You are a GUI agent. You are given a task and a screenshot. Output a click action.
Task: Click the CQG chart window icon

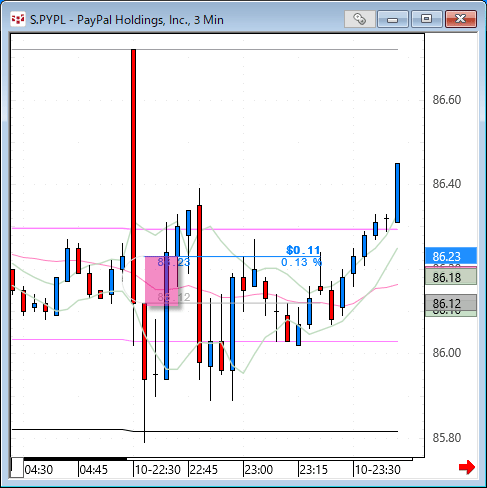click(x=18, y=19)
